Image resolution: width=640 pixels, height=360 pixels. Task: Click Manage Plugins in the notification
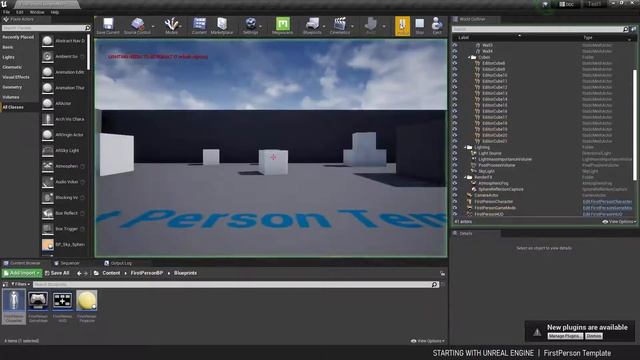point(565,336)
